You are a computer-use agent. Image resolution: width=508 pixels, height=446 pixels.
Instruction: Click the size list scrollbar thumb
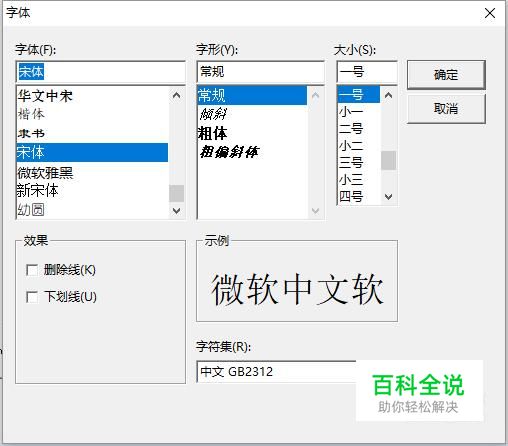(x=388, y=160)
